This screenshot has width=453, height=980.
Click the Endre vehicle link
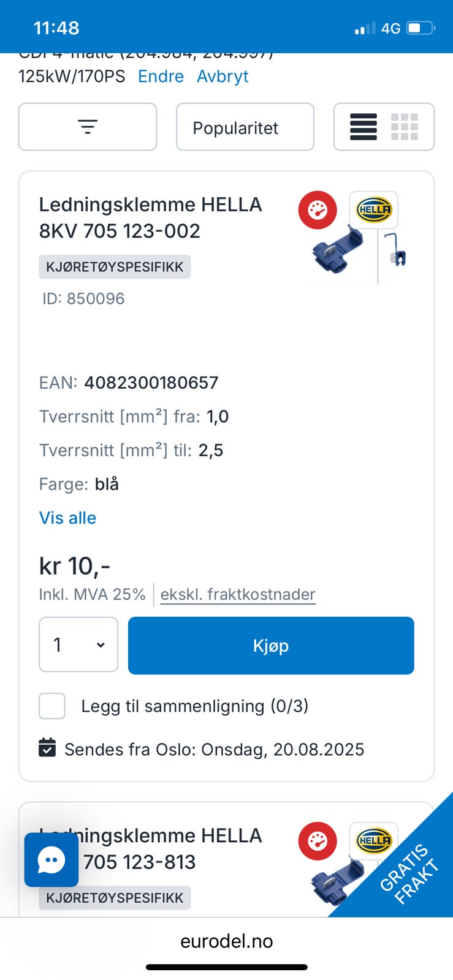(x=161, y=77)
